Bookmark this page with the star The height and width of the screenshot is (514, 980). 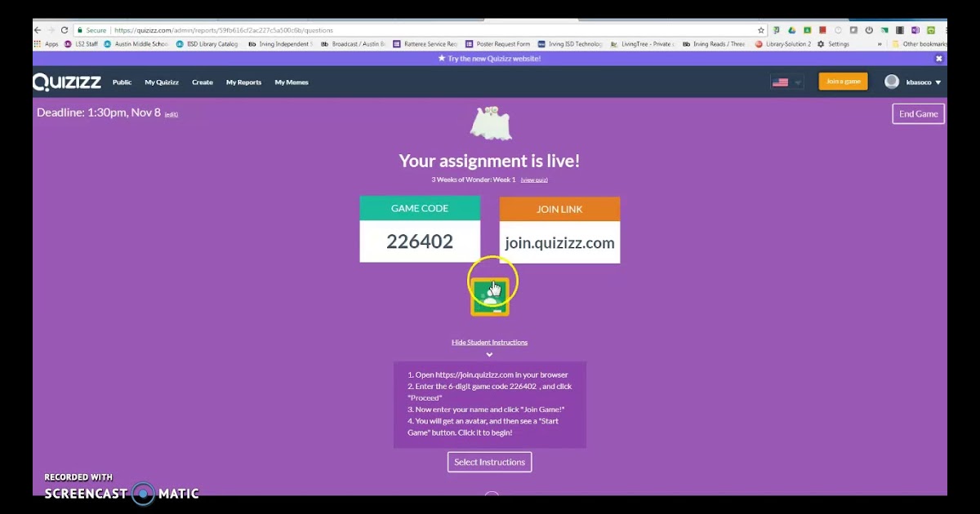(761, 30)
